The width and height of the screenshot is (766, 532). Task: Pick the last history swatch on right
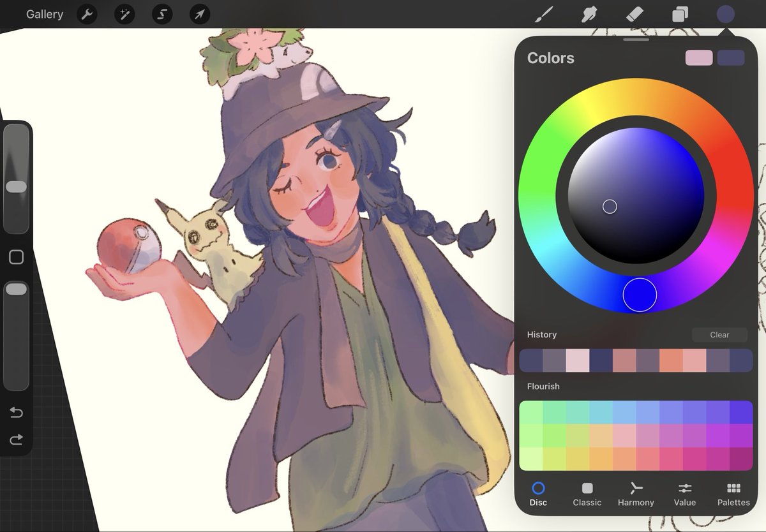click(741, 361)
